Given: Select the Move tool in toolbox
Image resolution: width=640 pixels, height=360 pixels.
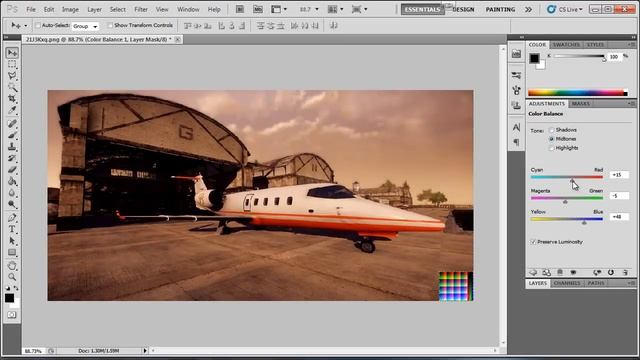Looking at the screenshot, I should [x=12, y=53].
